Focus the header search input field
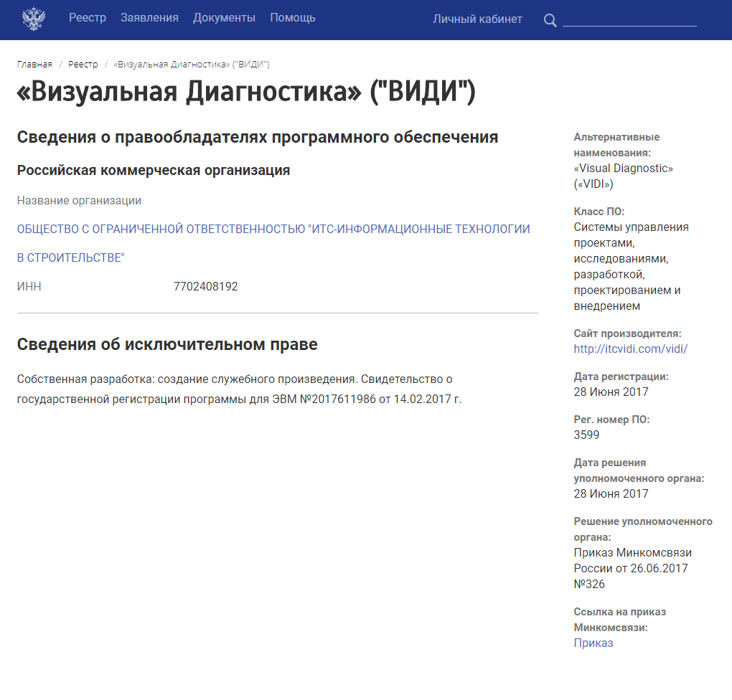The height and width of the screenshot is (700, 732). click(629, 19)
